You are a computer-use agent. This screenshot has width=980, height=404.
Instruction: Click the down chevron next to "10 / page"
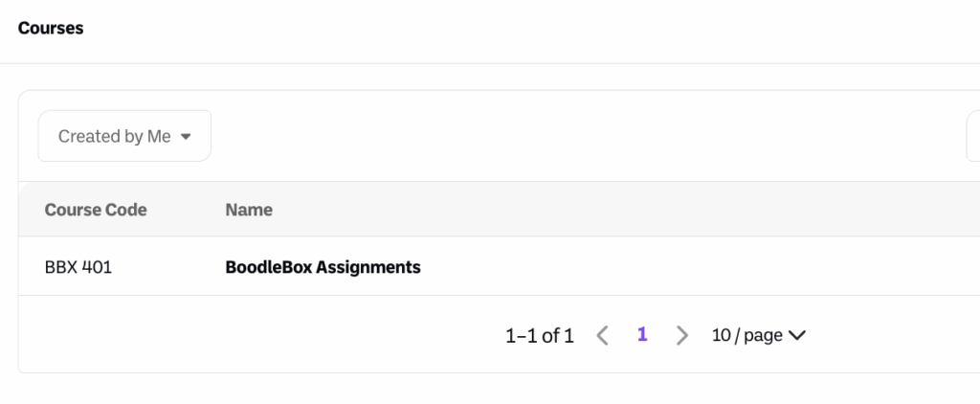coord(796,335)
